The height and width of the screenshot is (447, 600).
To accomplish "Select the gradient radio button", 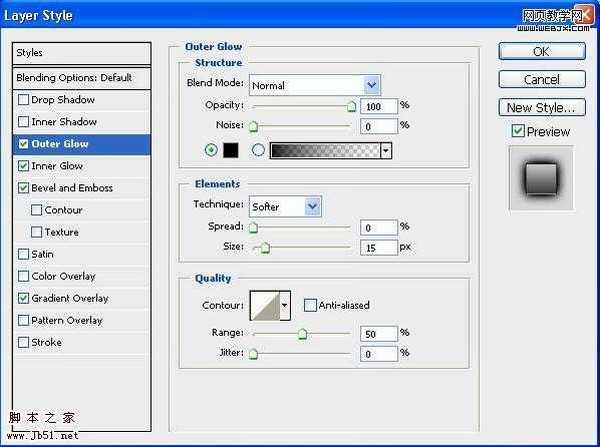I will [x=258, y=150].
